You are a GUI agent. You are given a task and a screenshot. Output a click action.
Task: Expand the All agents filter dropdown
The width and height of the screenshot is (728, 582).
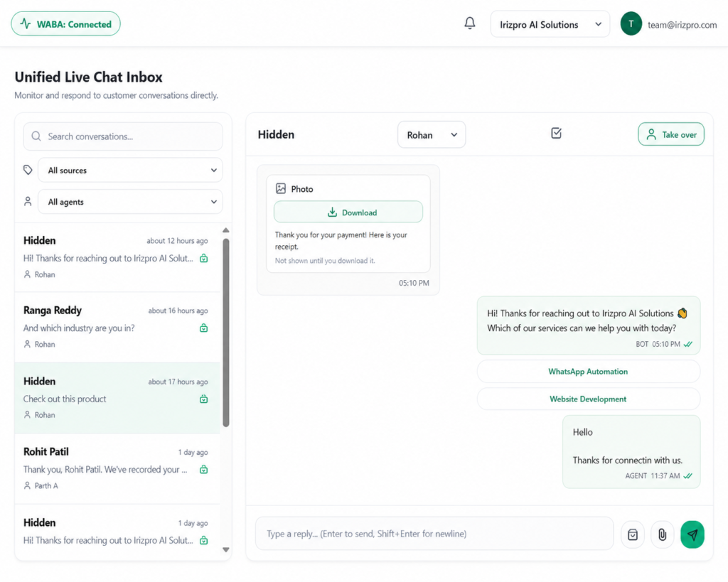[x=130, y=202]
